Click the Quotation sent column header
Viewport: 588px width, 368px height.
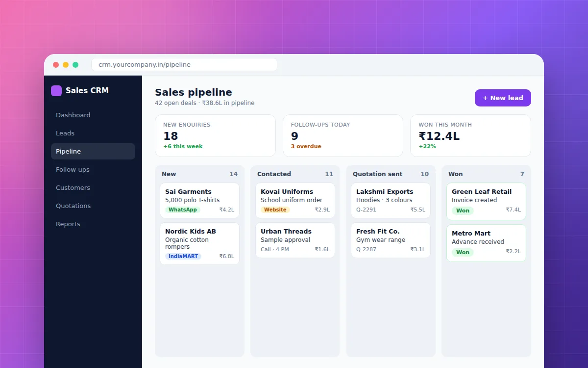377,174
